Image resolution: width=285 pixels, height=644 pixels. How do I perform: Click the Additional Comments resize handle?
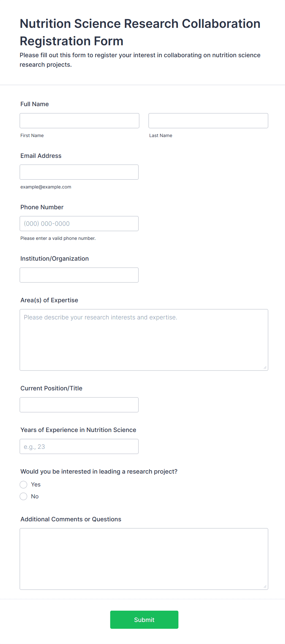click(265, 586)
